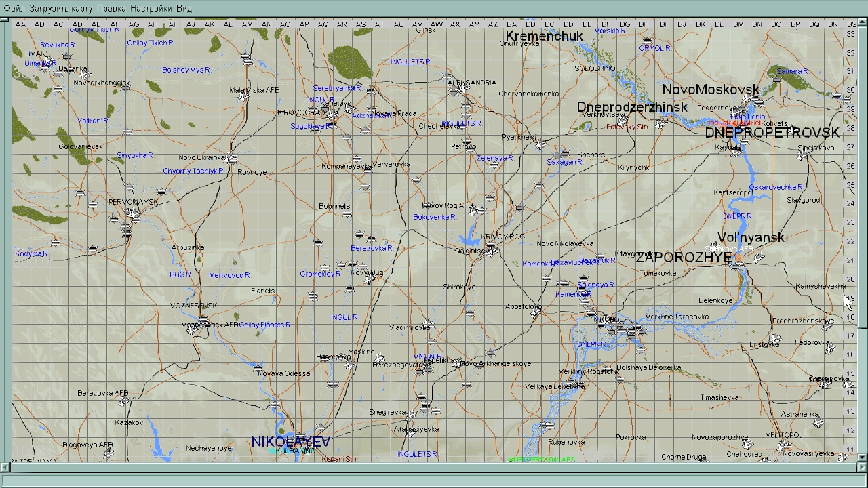Image resolution: width=868 pixels, height=488 pixels.
Task: Click the horizontal scrollbar left arrow
Action: pos(5,466)
